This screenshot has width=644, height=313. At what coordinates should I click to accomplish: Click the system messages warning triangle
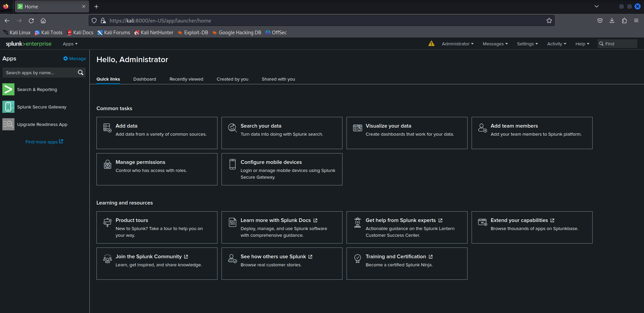tap(431, 44)
